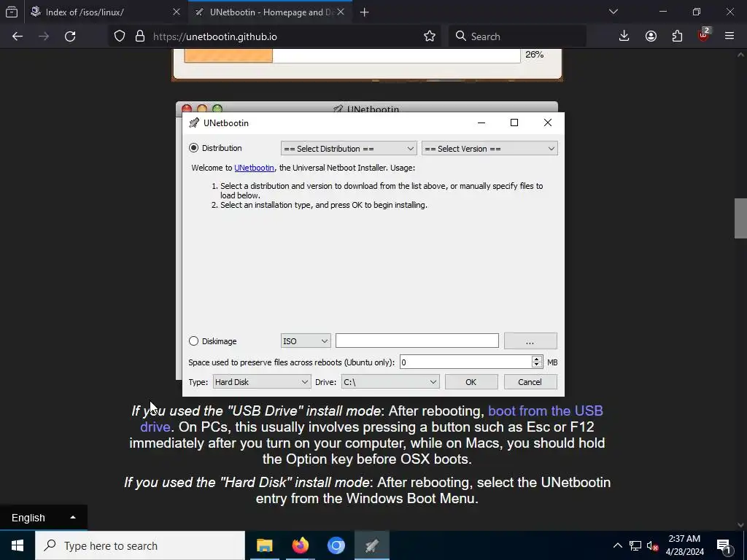747x560 pixels.
Task: Open the taskbar clock showing 2:37 AM
Action: (x=684, y=545)
